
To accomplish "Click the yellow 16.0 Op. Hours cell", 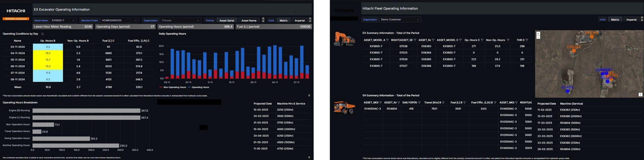I will (48, 53).
